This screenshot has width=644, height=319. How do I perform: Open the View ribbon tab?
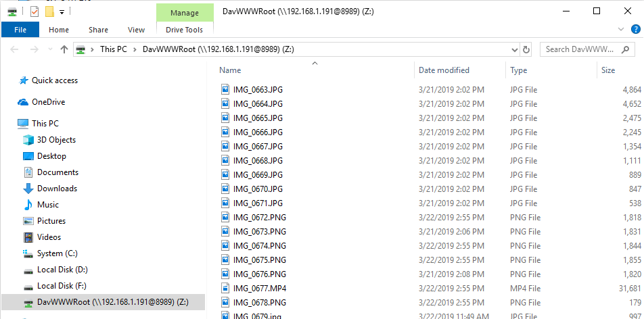(x=136, y=30)
